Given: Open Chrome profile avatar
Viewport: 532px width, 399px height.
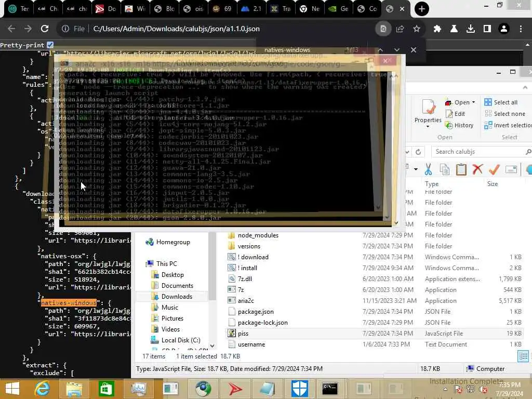Looking at the screenshot, I should [x=504, y=29].
